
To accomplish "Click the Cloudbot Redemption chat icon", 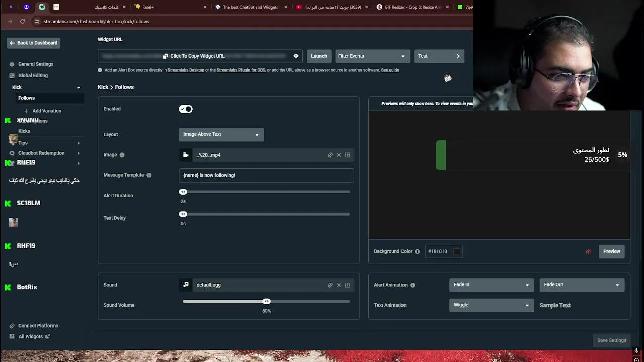I will (12, 153).
